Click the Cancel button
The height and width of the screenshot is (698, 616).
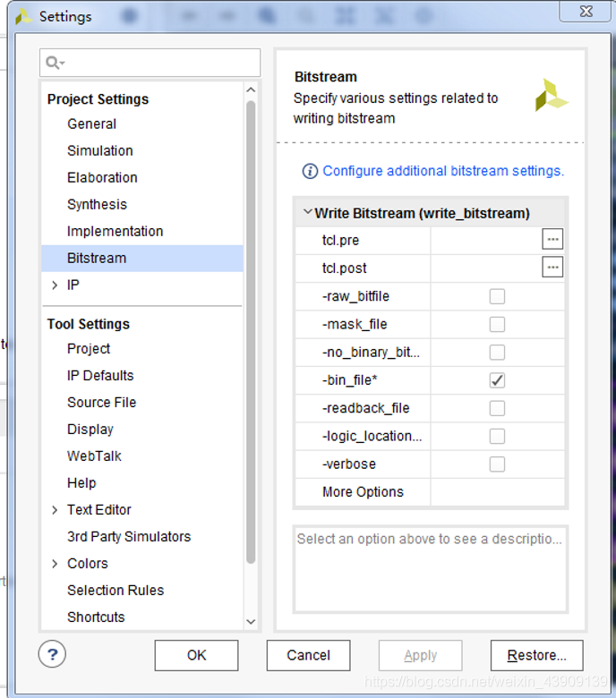click(x=308, y=655)
